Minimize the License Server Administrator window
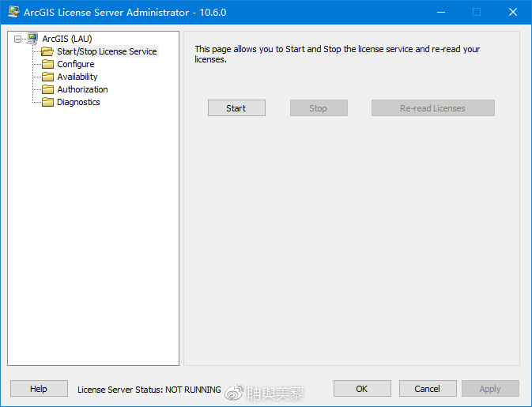 [x=441, y=12]
